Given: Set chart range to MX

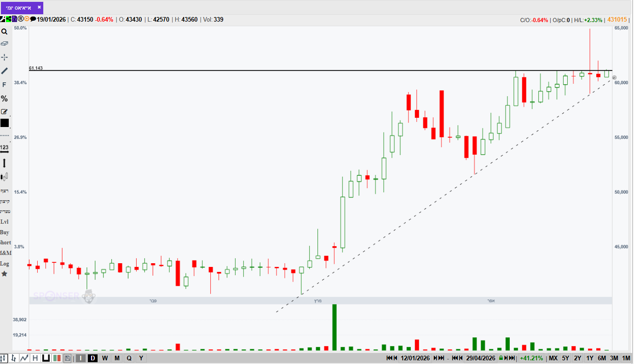Looking at the screenshot, I should [x=553, y=358].
